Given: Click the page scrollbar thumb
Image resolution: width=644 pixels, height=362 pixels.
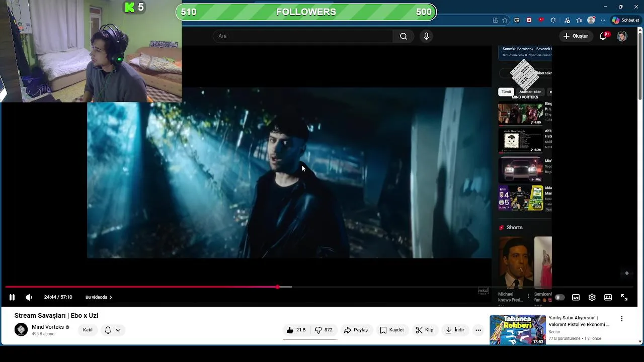Looking at the screenshot, I should pos(640,65).
